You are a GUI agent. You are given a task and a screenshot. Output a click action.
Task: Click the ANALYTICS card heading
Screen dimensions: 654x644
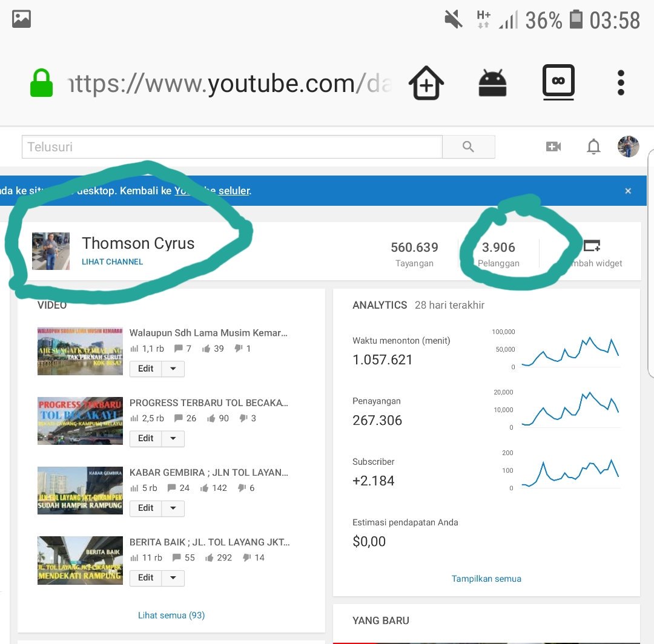380,305
